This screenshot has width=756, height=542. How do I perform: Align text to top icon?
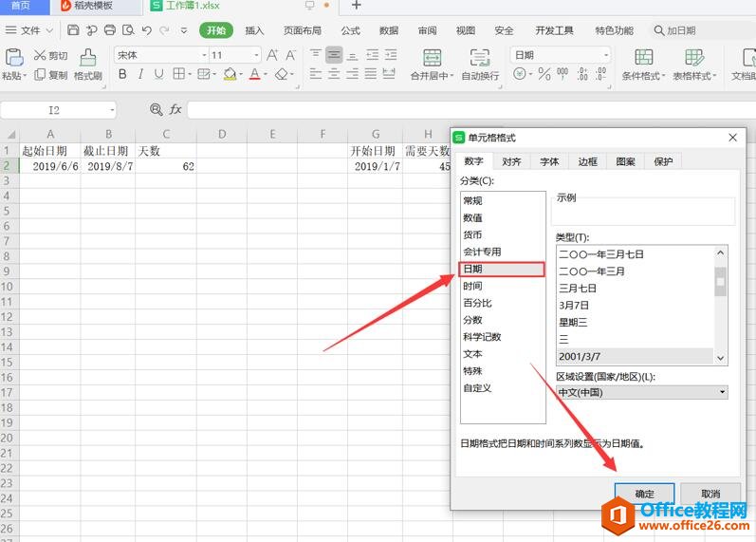[315, 54]
